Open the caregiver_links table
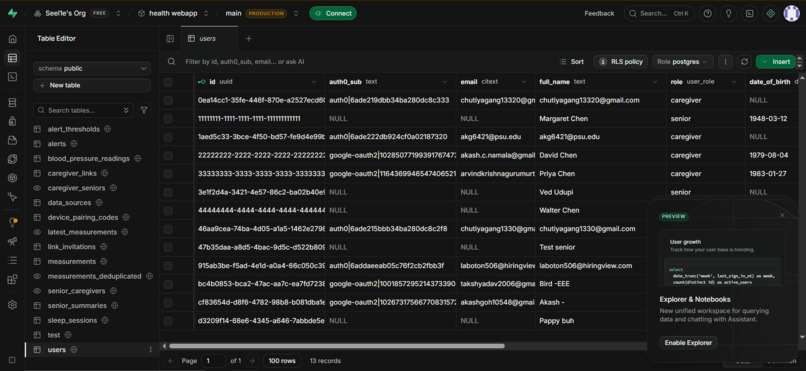Image resolution: width=806 pixels, height=371 pixels. tap(72, 173)
